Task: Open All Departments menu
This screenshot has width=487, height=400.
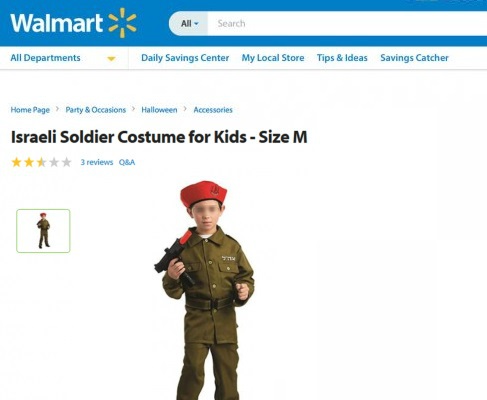Action: coord(45,58)
